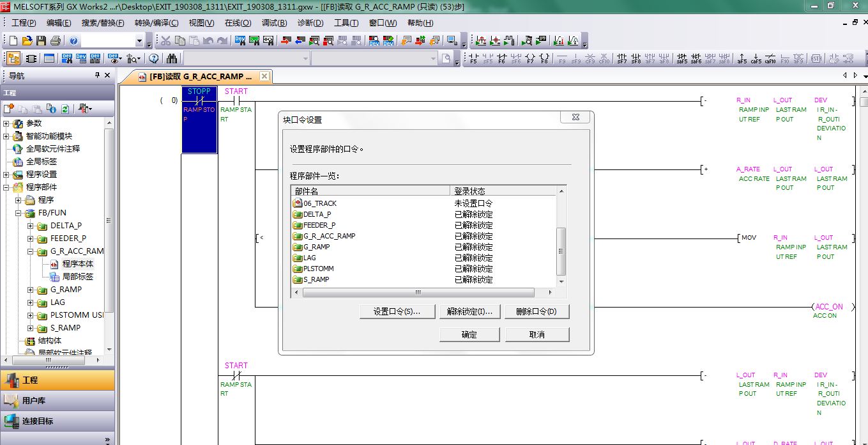This screenshot has height=445, width=868.
Task: Expand the 参数 tree node
Action: click(x=6, y=123)
